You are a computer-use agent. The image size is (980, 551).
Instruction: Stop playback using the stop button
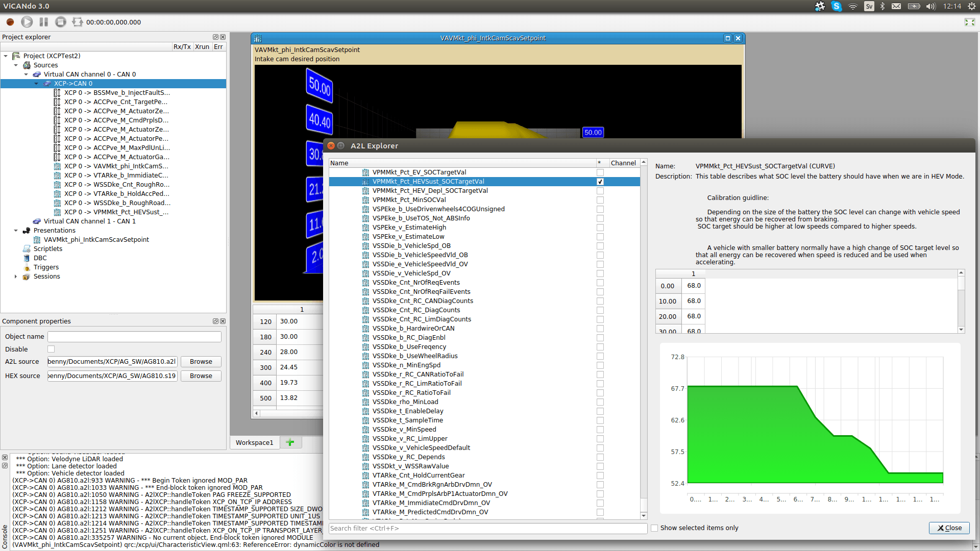coord(61,22)
